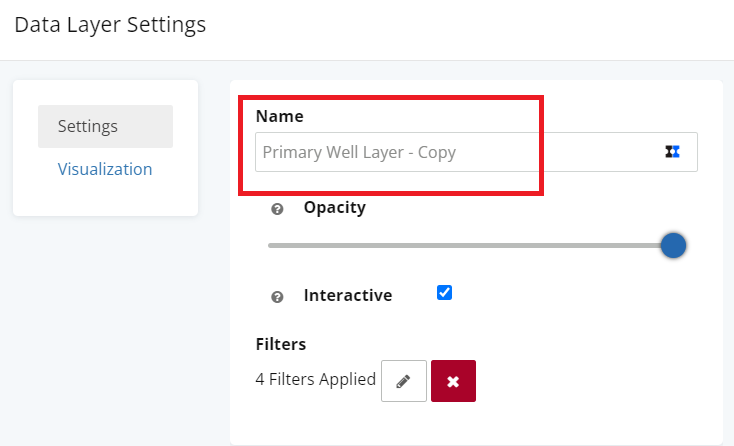734x446 pixels.
Task: Focus the Name input field
Action: [476, 152]
